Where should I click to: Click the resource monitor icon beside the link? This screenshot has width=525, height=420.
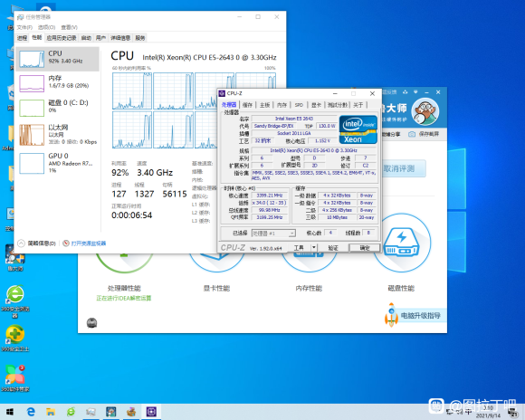point(66,243)
